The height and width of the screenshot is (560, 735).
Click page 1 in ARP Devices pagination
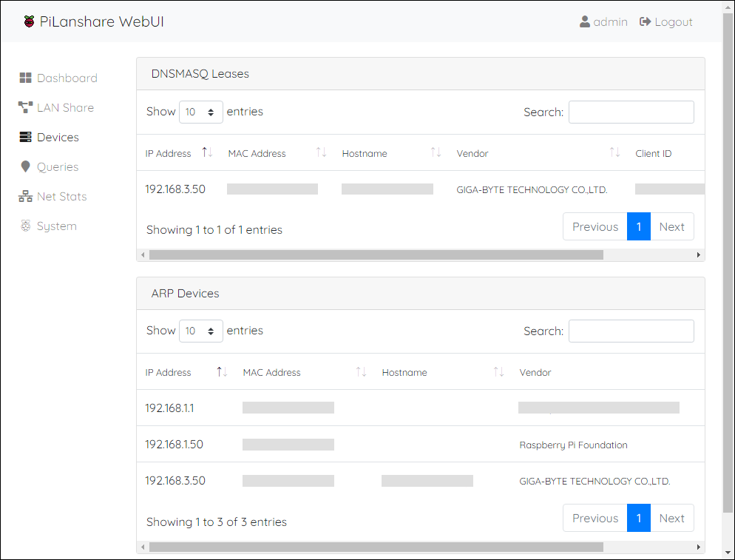coord(638,518)
